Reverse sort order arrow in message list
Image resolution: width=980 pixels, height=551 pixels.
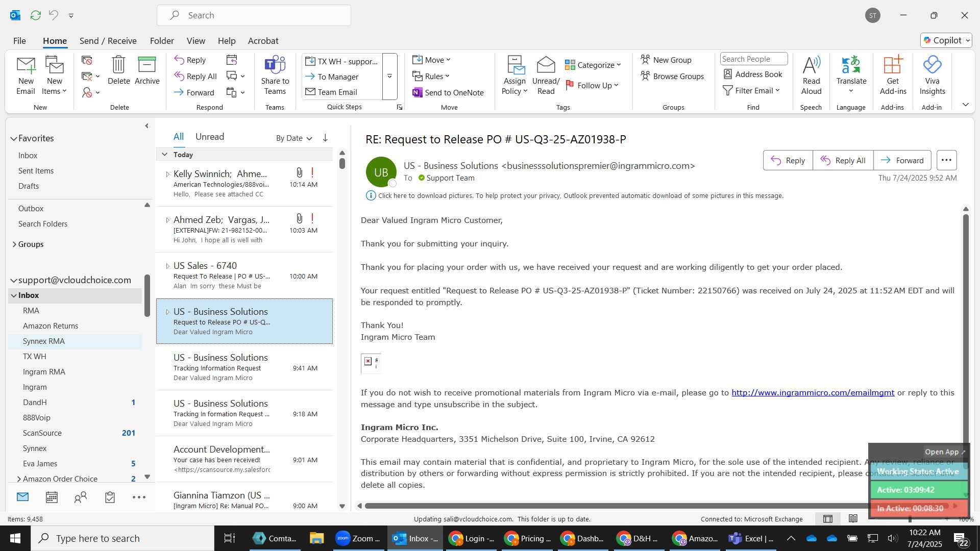coord(325,138)
